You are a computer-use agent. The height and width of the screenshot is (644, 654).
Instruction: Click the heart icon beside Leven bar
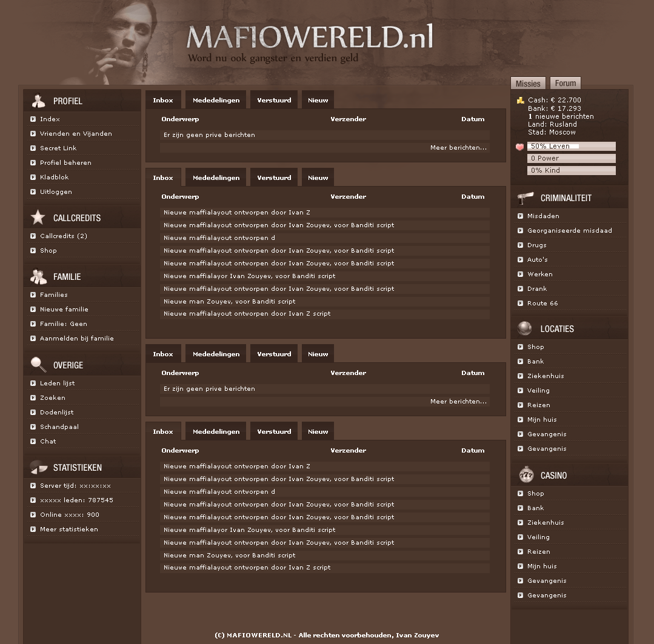click(x=519, y=147)
